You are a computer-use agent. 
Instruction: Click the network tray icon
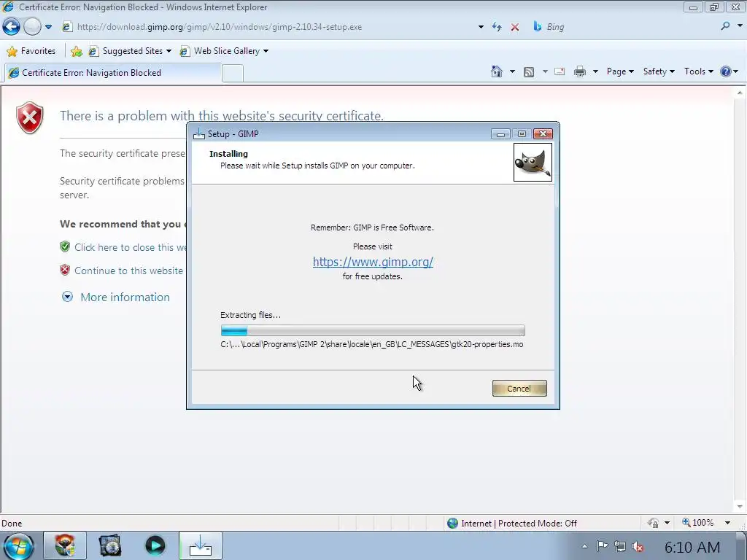coord(620,546)
